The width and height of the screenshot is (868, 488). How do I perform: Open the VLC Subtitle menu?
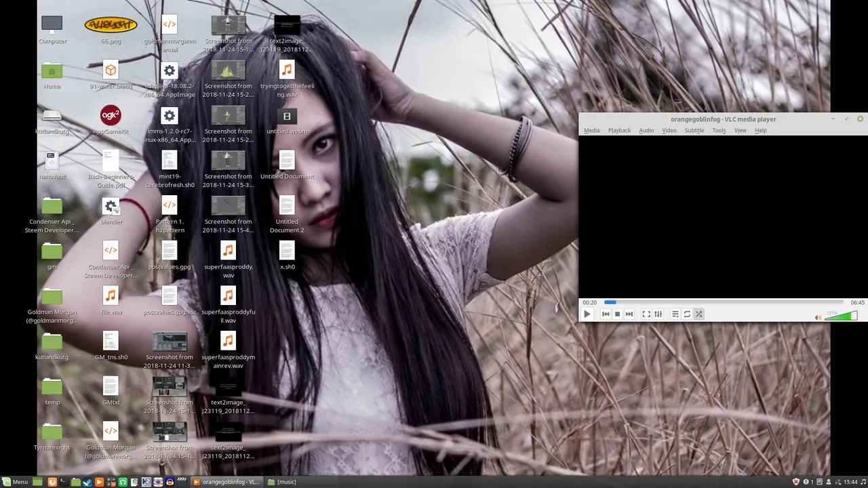tap(694, 130)
